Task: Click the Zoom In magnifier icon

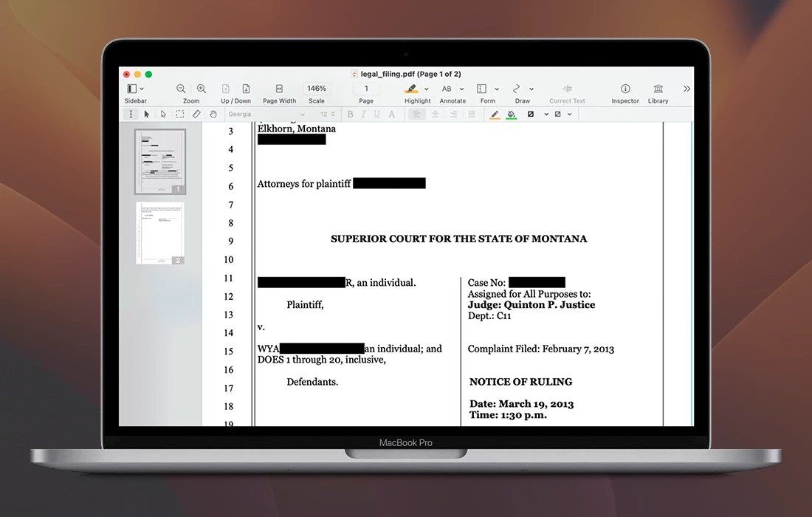Action: point(201,89)
